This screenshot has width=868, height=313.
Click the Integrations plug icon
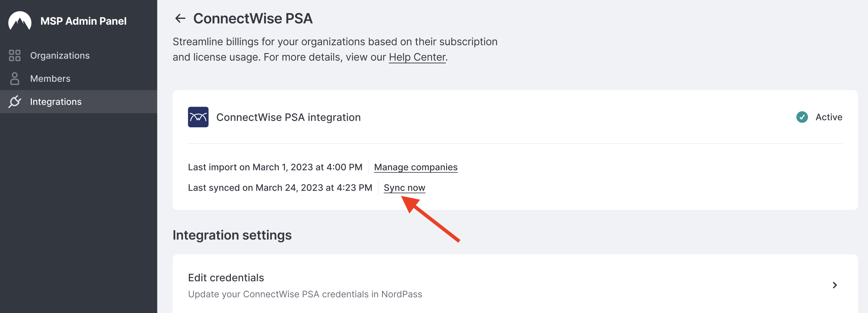[15, 102]
